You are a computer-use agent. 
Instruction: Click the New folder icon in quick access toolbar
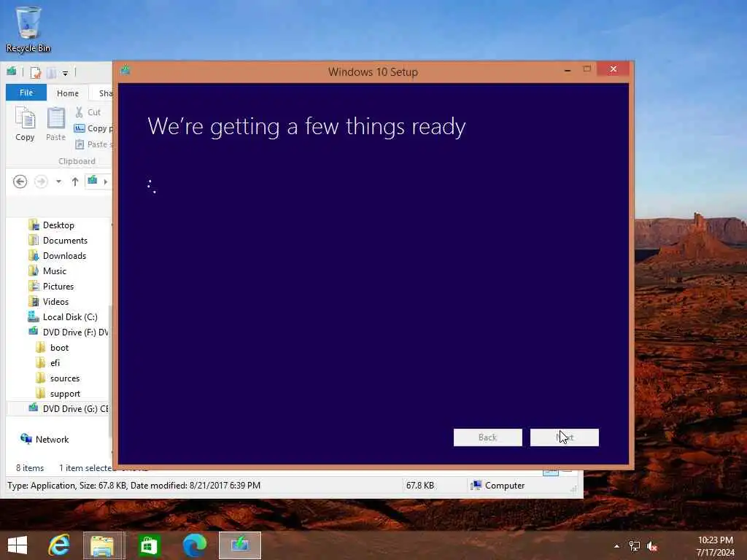(x=52, y=73)
